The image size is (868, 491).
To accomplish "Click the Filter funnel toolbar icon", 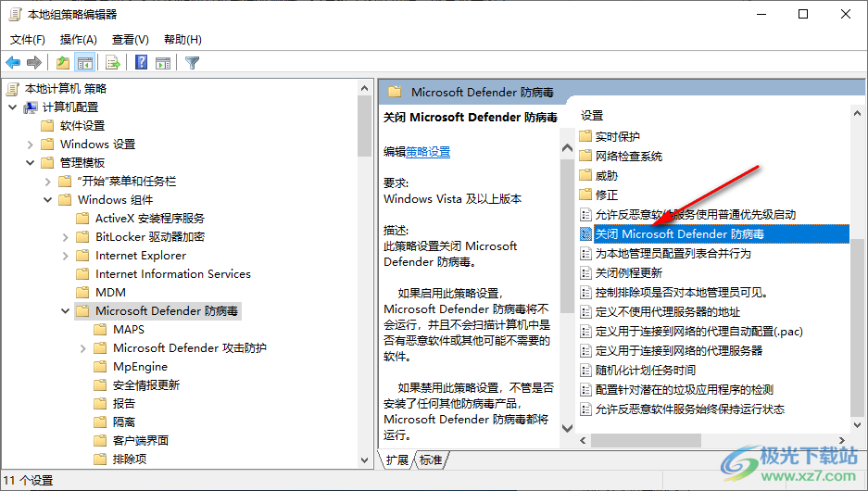I will (192, 63).
